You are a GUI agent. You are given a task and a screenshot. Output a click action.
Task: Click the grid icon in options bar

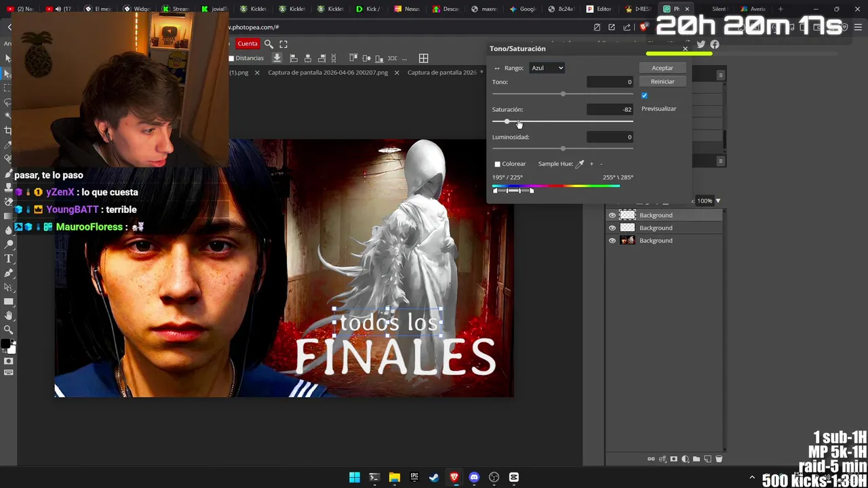pyautogui.click(x=423, y=58)
